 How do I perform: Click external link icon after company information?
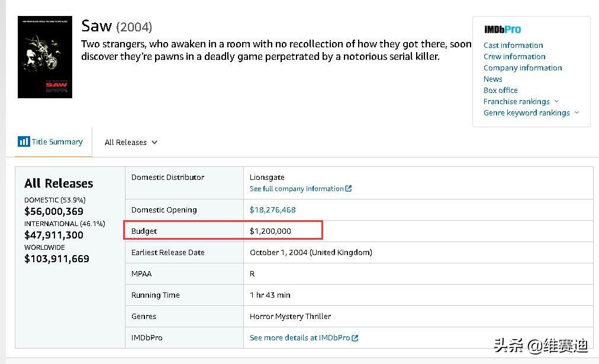tap(349, 189)
